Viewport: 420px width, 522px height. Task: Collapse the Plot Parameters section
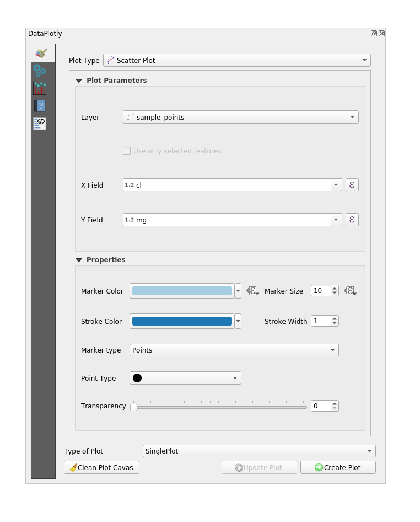79,81
